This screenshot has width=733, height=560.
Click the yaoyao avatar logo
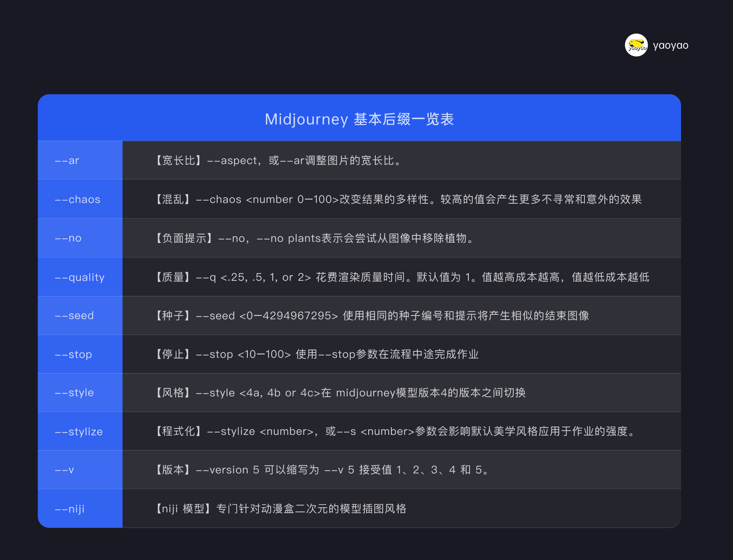click(636, 45)
